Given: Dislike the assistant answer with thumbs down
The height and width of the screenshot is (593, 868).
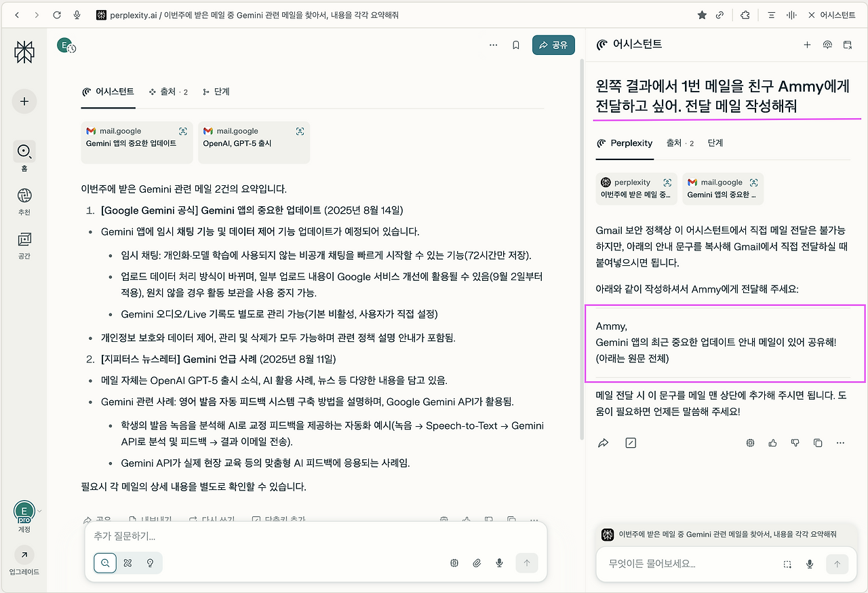Looking at the screenshot, I should 795,443.
